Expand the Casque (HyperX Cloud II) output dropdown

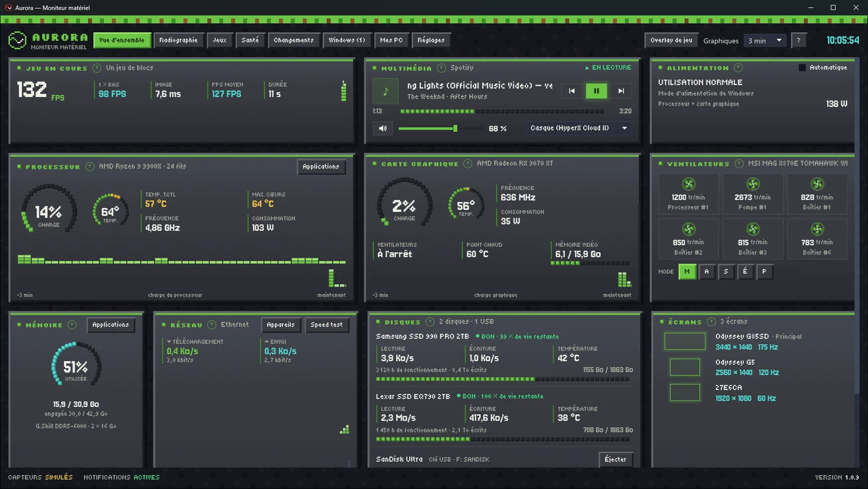[x=579, y=128]
